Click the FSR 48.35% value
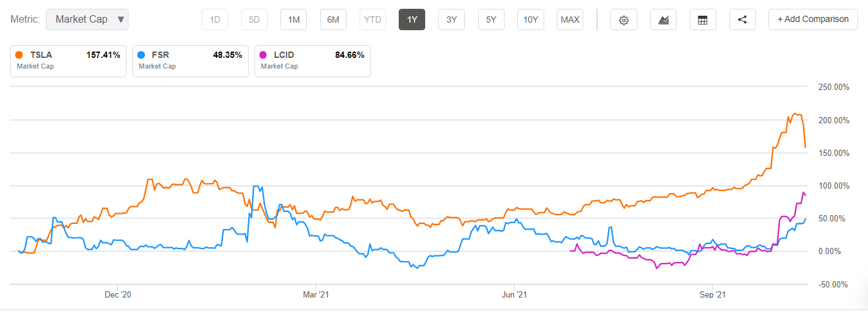The height and width of the screenshot is (312, 868). click(x=227, y=55)
